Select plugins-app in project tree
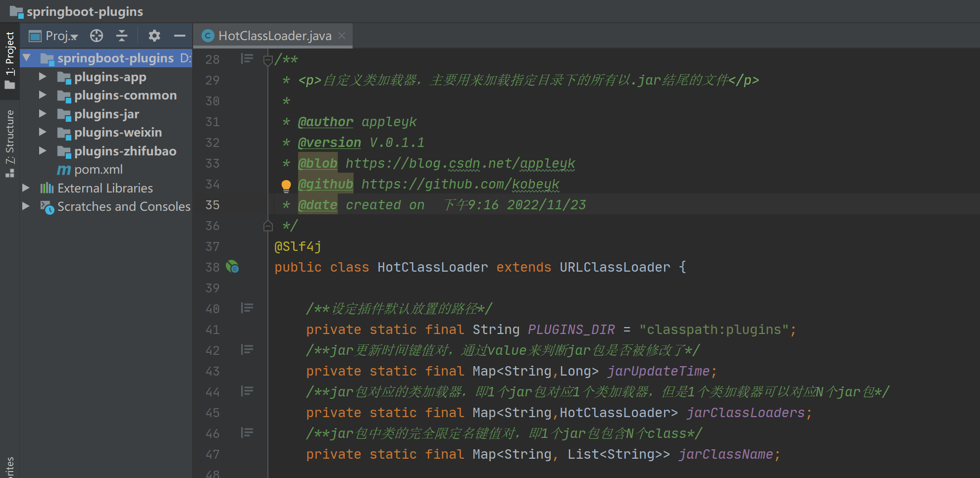The width and height of the screenshot is (980, 478). click(110, 77)
